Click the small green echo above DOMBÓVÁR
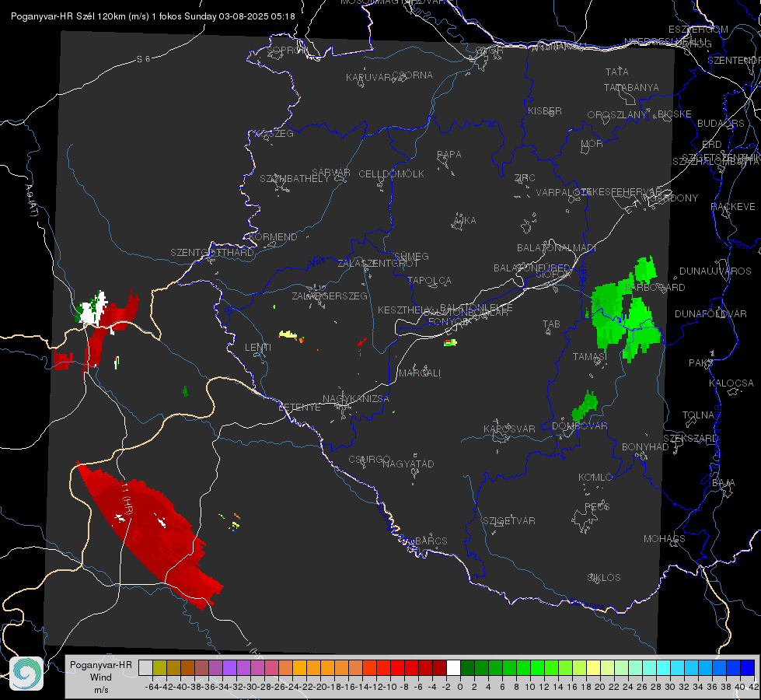The width and height of the screenshot is (761, 700). 585,406
